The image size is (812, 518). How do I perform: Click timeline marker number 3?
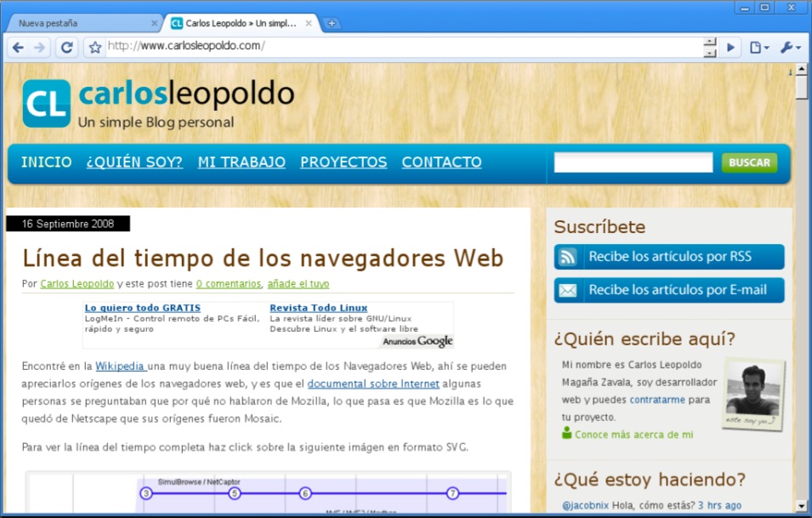[x=146, y=493]
